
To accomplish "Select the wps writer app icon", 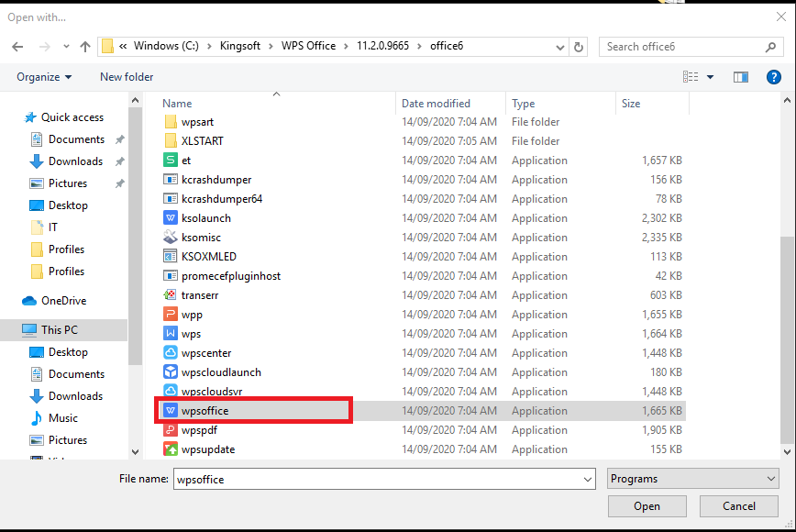I will pos(171,334).
